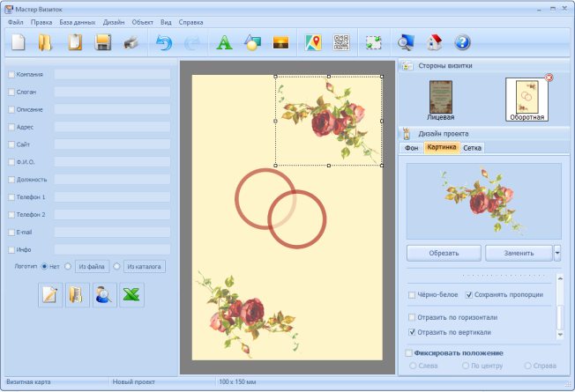Click the print icon in toolbar

pyautogui.click(x=131, y=41)
